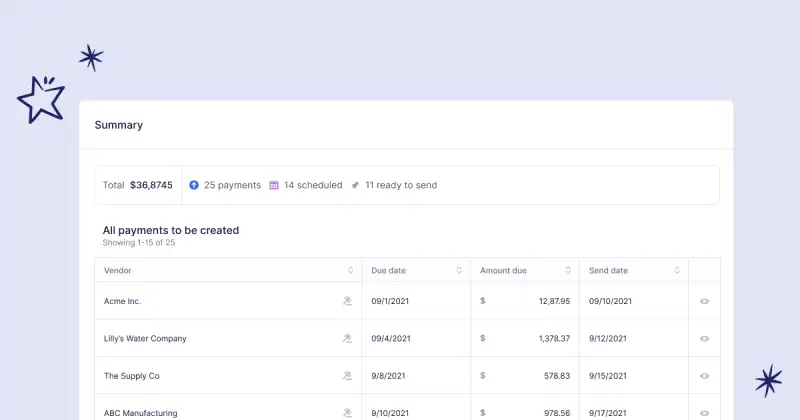Open the Lilly's Water Company vendor name
The width and height of the screenshot is (800, 420).
click(x=145, y=339)
